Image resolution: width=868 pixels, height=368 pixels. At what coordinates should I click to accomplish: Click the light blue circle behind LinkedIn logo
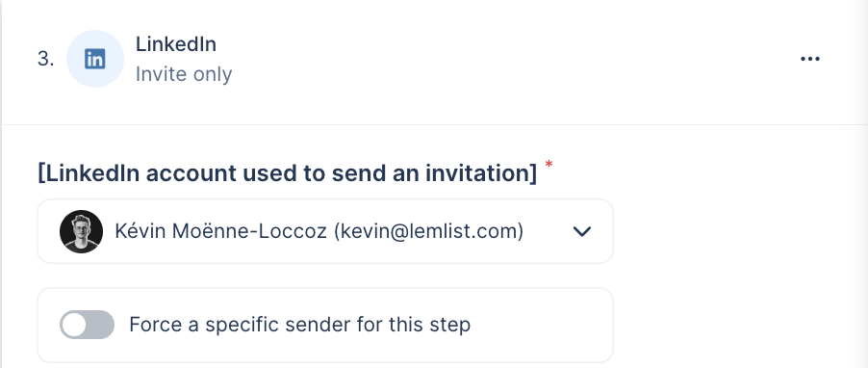(x=94, y=59)
